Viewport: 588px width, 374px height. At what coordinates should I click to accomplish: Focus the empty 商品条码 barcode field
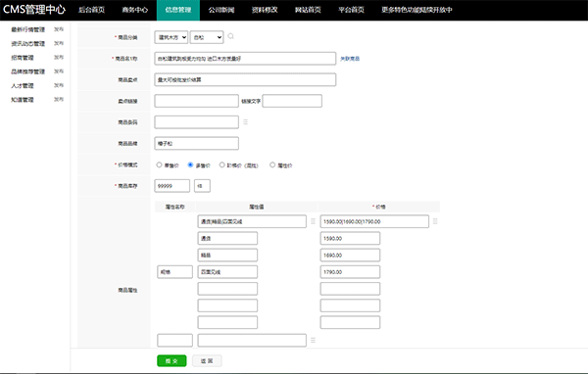coord(197,122)
